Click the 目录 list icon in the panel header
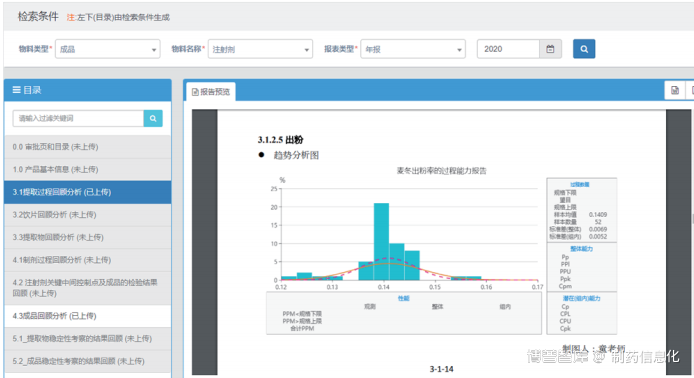This screenshot has width=694, height=378. [x=16, y=90]
